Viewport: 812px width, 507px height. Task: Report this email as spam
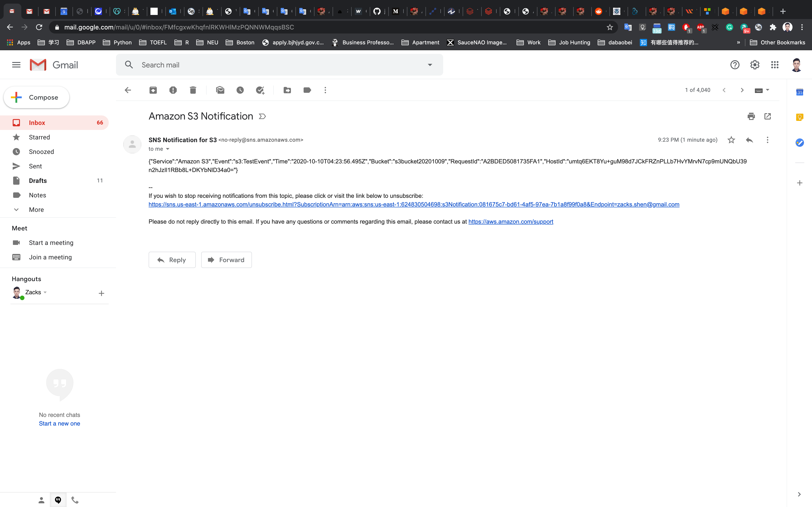click(173, 90)
